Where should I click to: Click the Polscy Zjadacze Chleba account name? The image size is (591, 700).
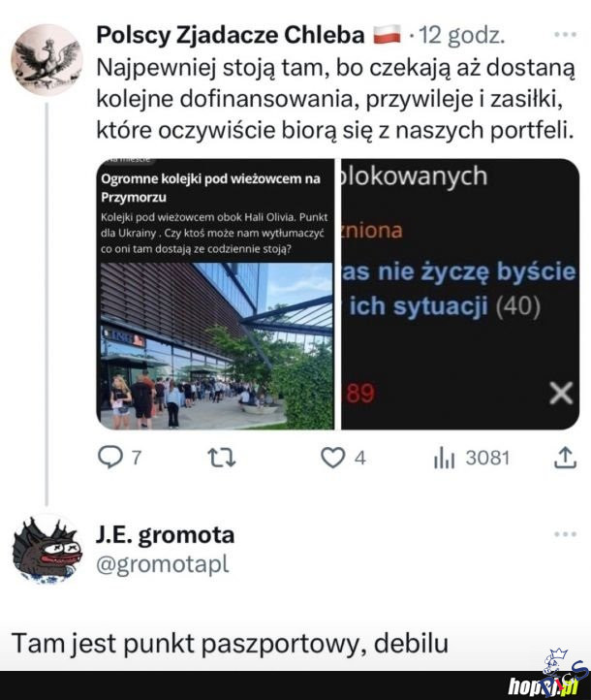[231, 35]
